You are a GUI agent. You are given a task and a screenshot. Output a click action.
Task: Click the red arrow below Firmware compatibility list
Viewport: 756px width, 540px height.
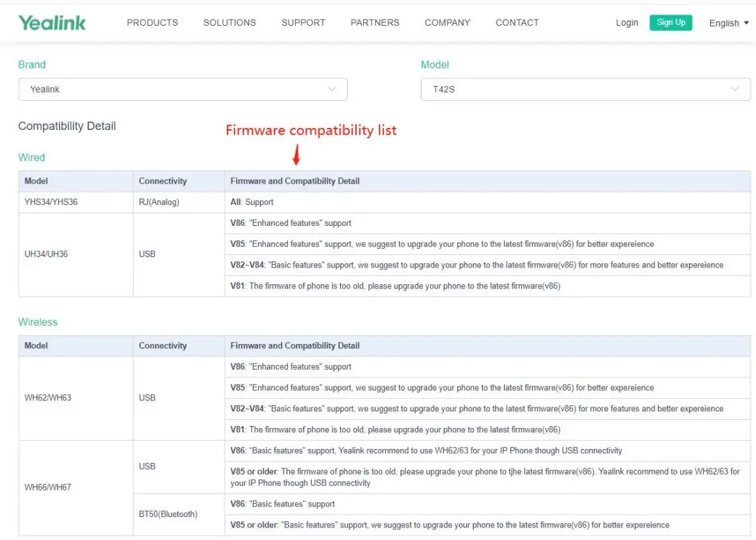point(296,155)
